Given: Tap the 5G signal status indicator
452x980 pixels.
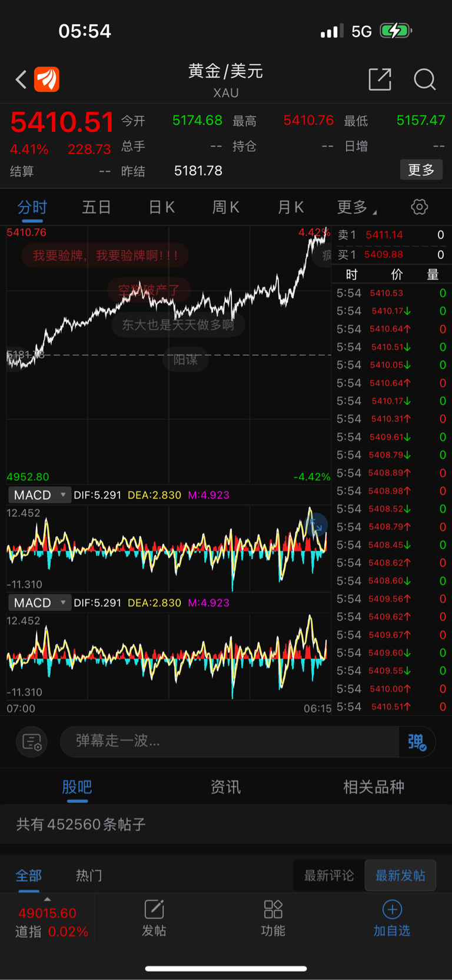Looking at the screenshot, I should click(x=361, y=31).
